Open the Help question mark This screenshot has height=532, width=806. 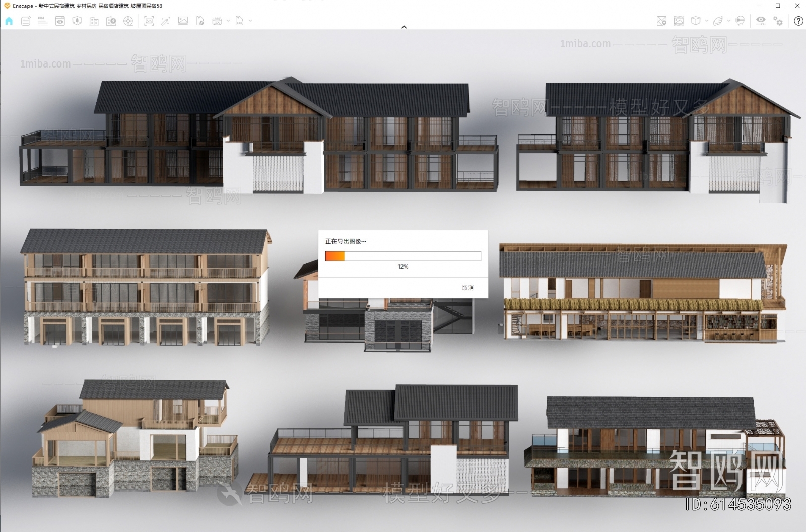click(x=798, y=21)
